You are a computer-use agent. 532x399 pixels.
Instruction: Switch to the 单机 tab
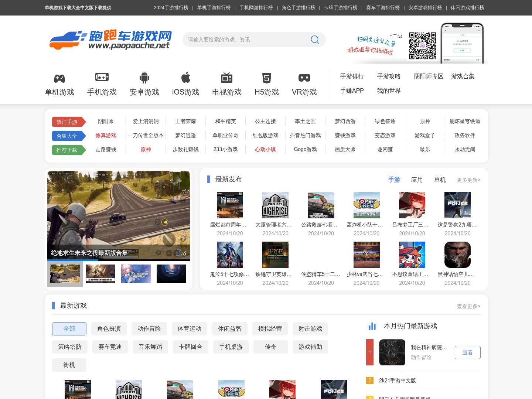point(440,180)
